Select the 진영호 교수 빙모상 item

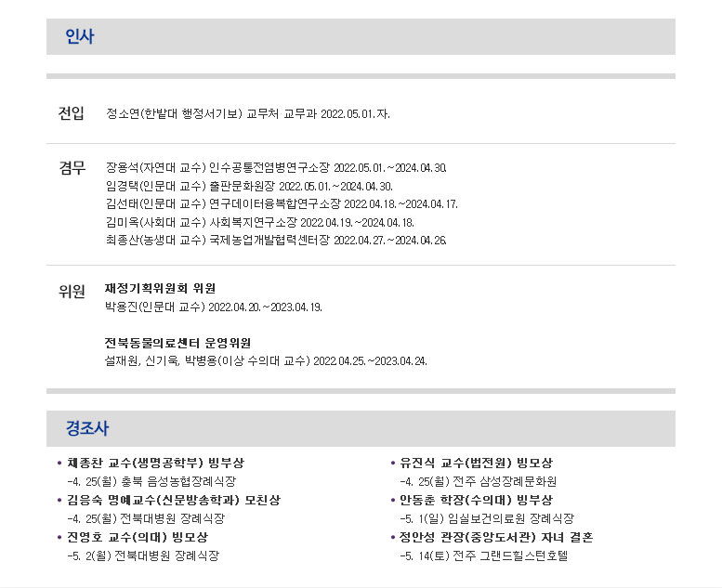(x=137, y=537)
